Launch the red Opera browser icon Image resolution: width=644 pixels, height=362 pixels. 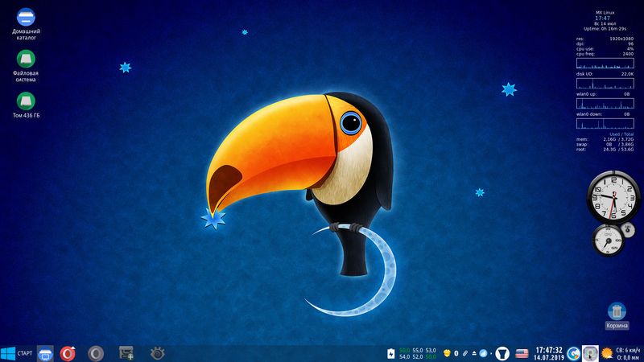click(x=68, y=353)
